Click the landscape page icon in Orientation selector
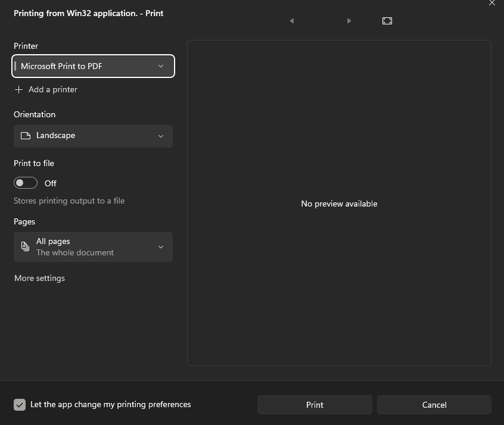 pos(25,136)
